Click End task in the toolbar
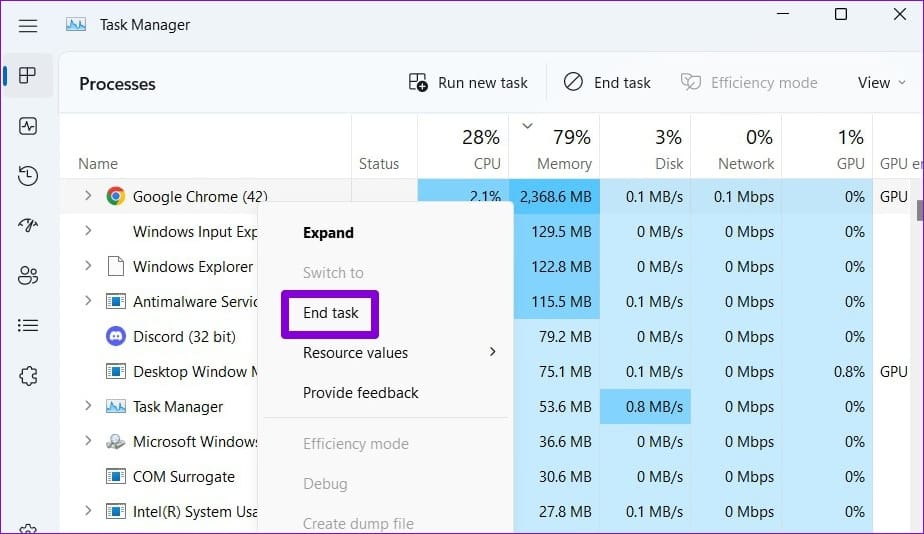The height and width of the screenshot is (534, 924). (607, 83)
